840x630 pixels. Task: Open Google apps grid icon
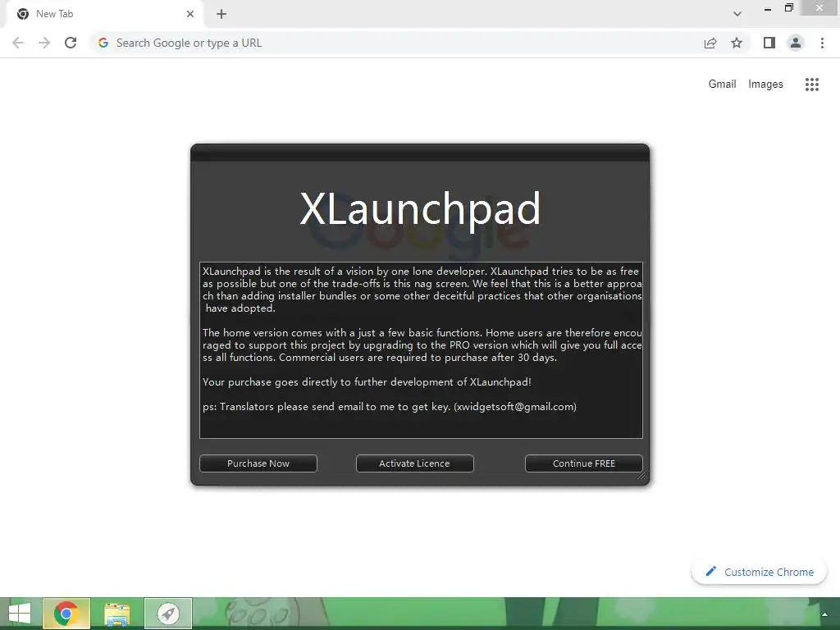click(812, 84)
